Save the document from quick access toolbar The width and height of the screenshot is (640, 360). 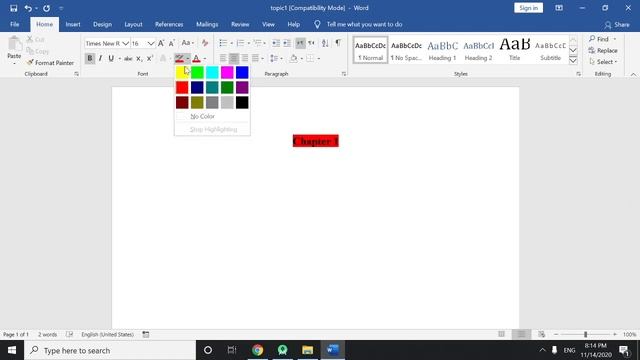click(13, 8)
